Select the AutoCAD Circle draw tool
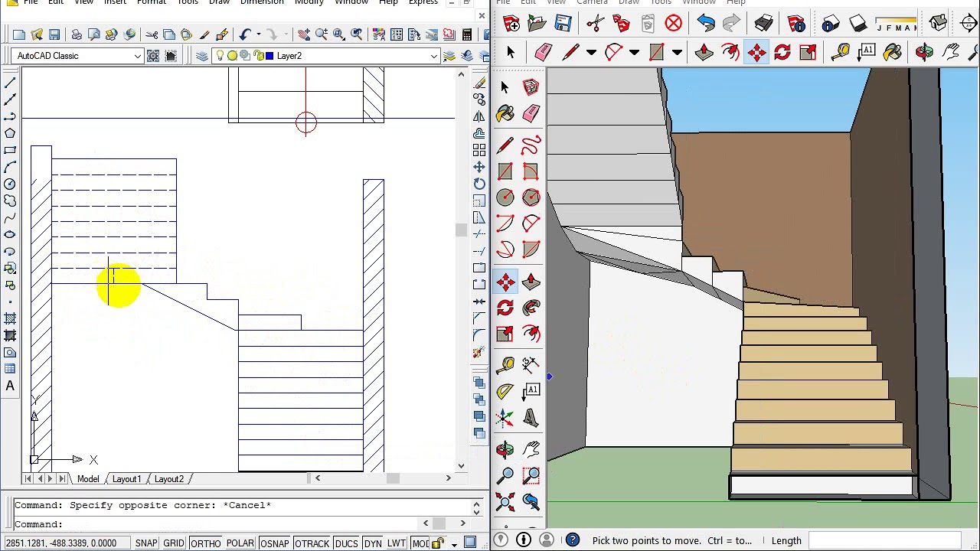The height and width of the screenshot is (551, 980). click(x=10, y=184)
